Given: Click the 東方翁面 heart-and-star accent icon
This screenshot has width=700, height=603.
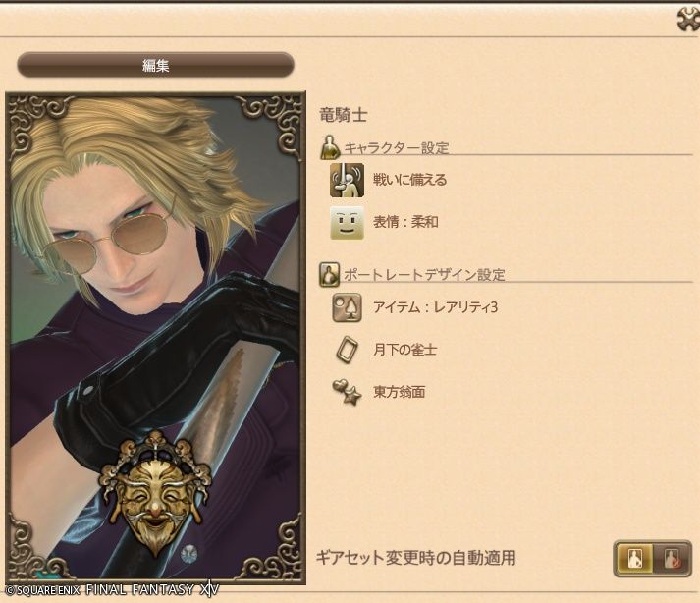Looking at the screenshot, I should pos(347,392).
